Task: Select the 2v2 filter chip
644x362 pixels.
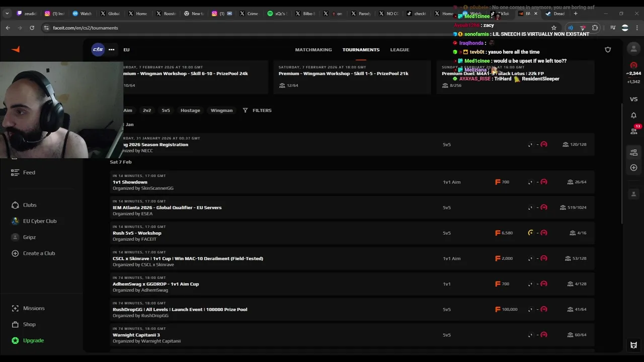Action: (x=147, y=110)
